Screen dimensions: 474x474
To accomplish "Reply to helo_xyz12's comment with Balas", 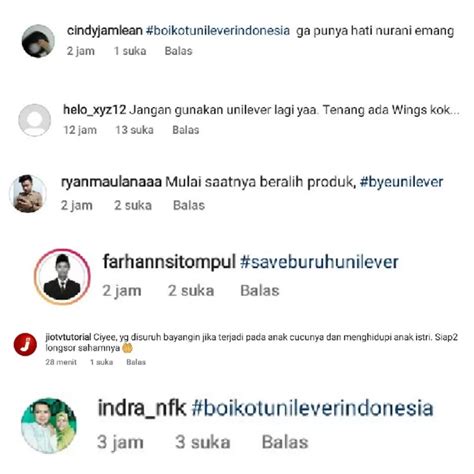I will click(x=186, y=130).
